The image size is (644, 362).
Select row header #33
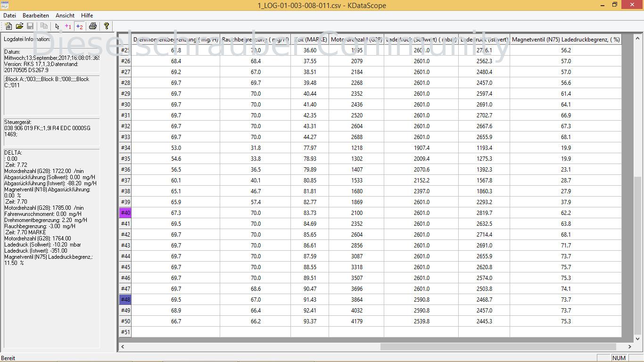(x=125, y=137)
